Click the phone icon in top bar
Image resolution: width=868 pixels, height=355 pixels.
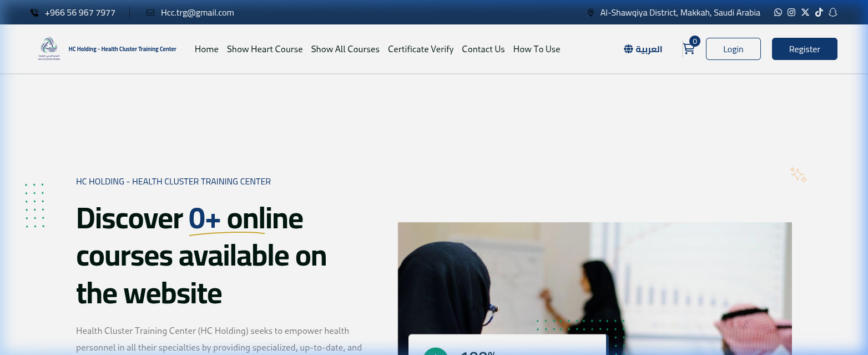point(34,12)
